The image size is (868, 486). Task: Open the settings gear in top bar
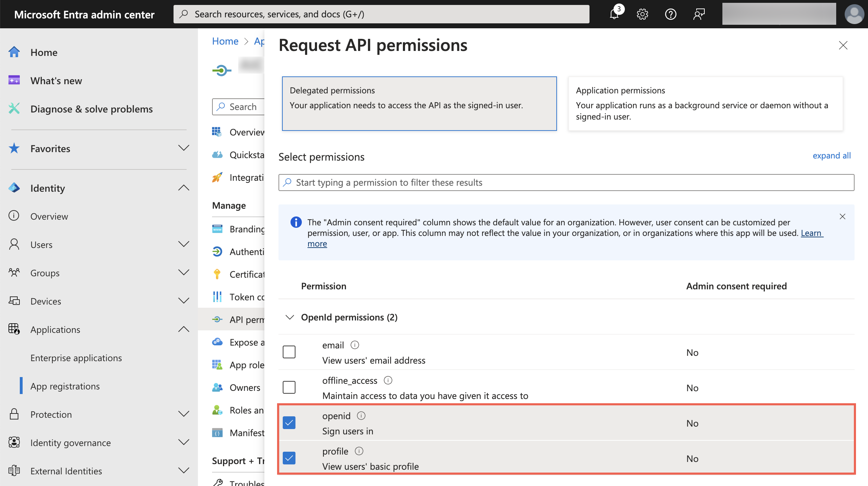coord(642,14)
